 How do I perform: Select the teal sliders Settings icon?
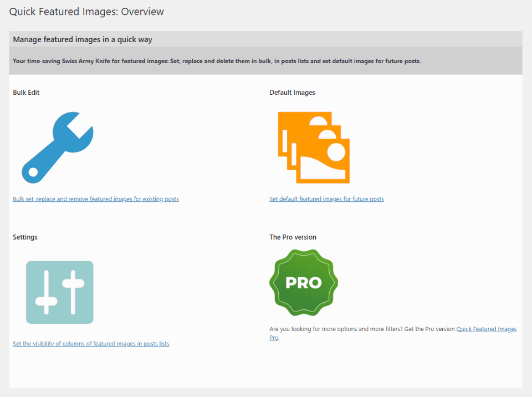tap(59, 292)
